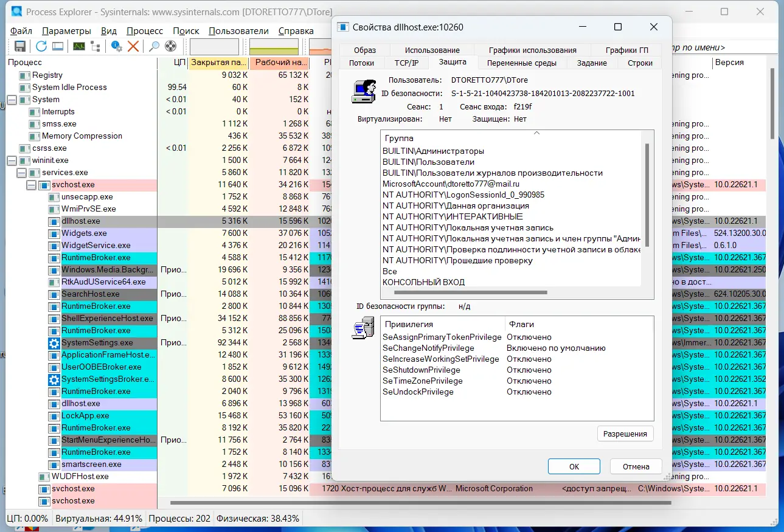This screenshot has height=532, width=784.
Task: Click the WidgetService.exe process icon
Action: 55,246
